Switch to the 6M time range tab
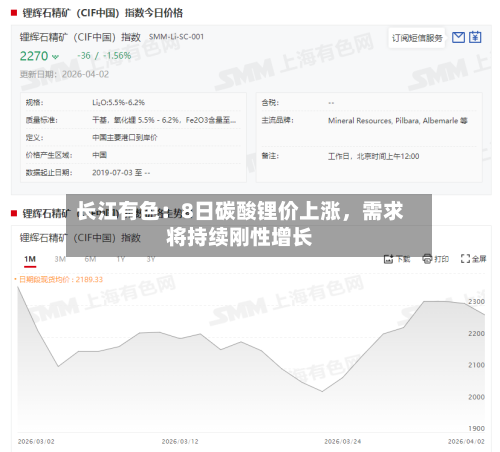Viewport: 500px width, 452px height. tap(90, 259)
